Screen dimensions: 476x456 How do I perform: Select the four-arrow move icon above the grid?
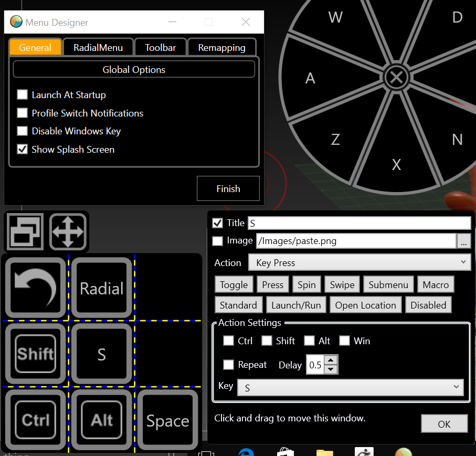(x=68, y=231)
